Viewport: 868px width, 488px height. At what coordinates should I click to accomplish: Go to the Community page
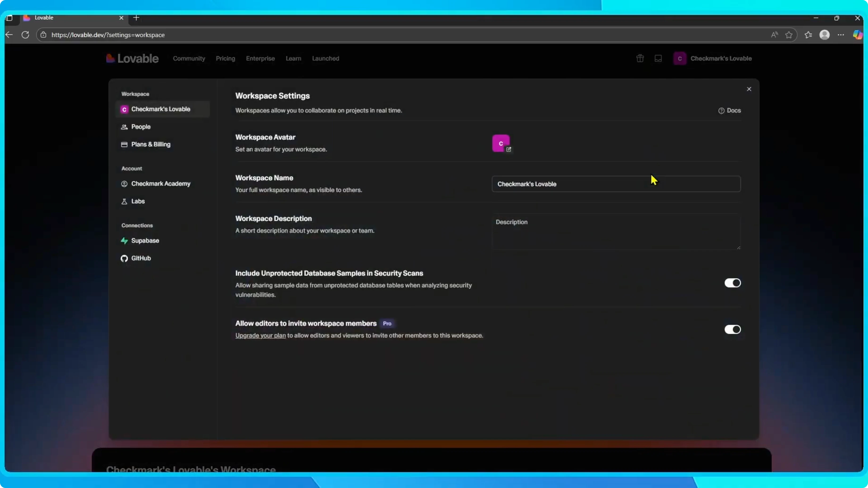coord(189,59)
